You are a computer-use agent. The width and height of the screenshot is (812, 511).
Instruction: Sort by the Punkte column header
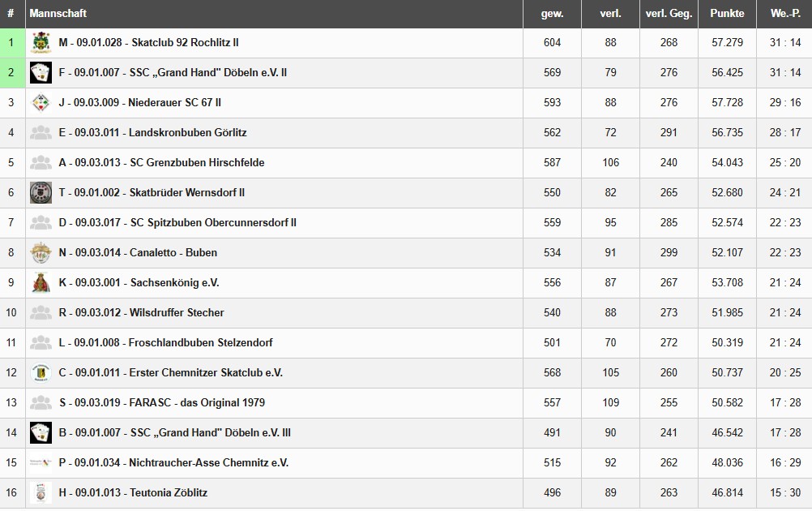pyautogui.click(x=727, y=14)
